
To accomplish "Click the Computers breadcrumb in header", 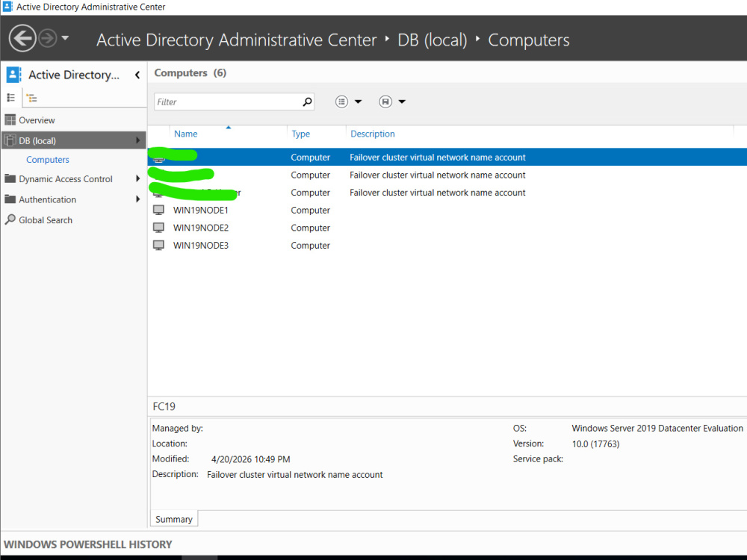I will pos(528,40).
